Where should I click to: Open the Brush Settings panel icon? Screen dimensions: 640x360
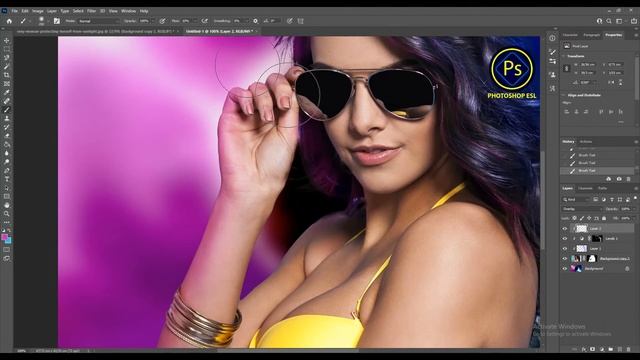(57, 21)
